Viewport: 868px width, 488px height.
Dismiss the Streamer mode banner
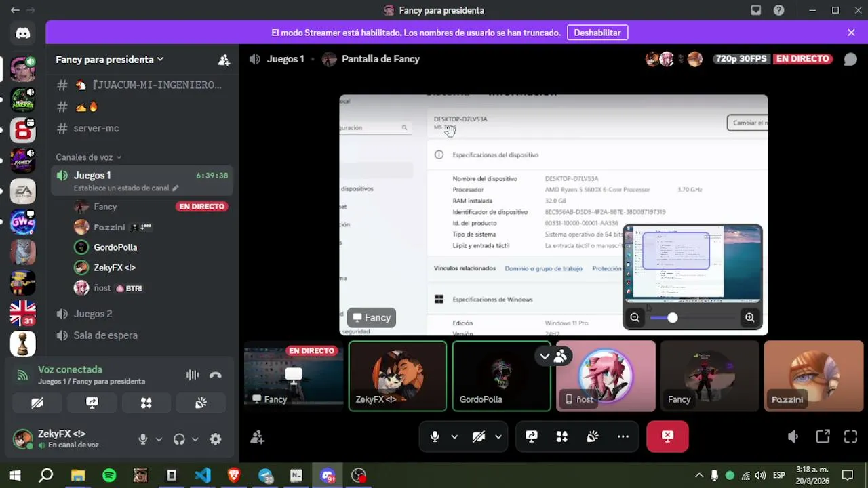coord(851,33)
